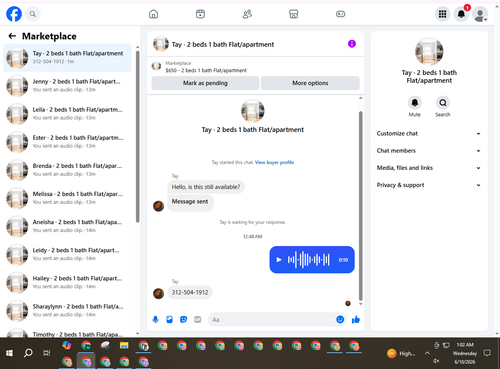This screenshot has height=369, width=500.
Task: Click the 312-504-1912 message bubble
Action: coord(190,292)
